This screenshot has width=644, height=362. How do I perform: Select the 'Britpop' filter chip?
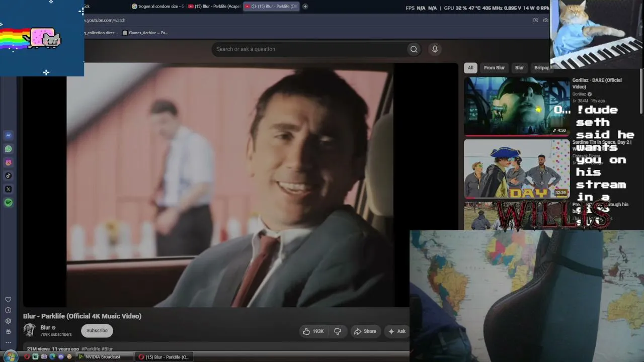[541, 68]
